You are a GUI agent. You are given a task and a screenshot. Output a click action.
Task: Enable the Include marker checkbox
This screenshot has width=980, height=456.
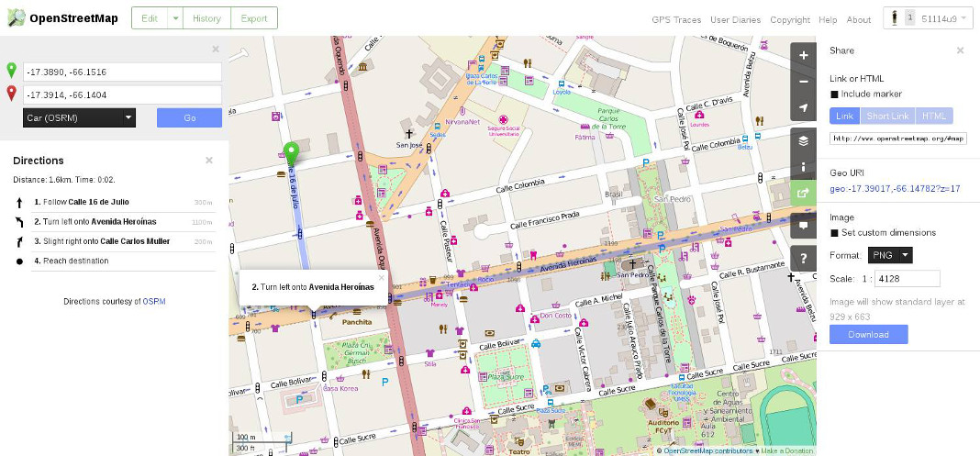(834, 95)
